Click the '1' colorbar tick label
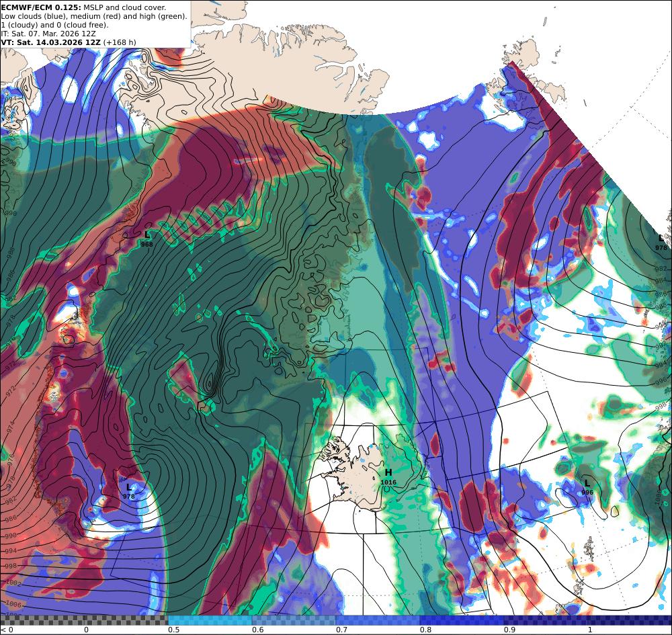The image size is (672, 635). point(590,630)
